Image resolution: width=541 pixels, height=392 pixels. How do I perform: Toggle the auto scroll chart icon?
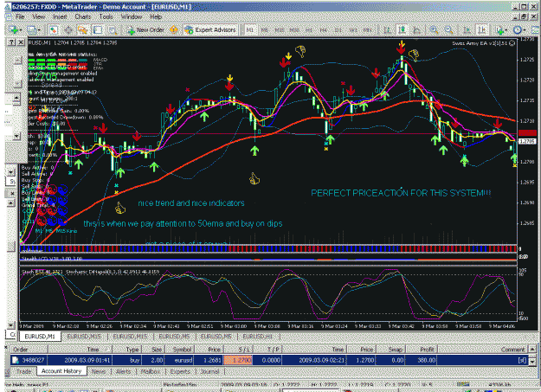coord(467,30)
